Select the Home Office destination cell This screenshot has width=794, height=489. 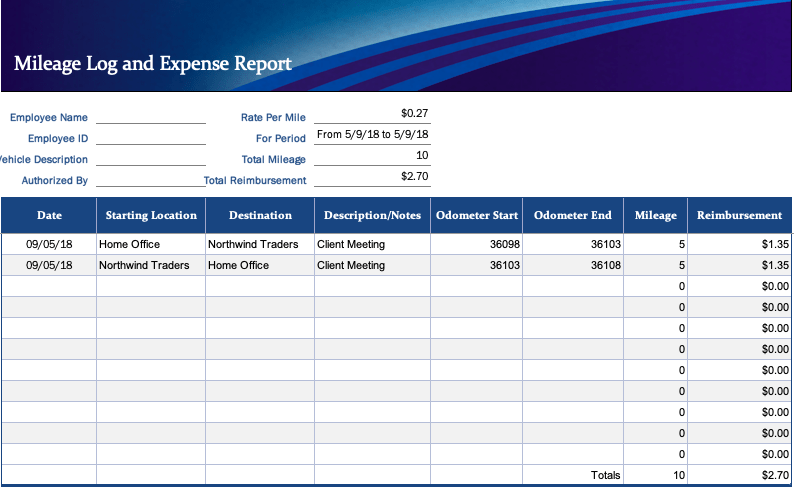tap(260, 265)
